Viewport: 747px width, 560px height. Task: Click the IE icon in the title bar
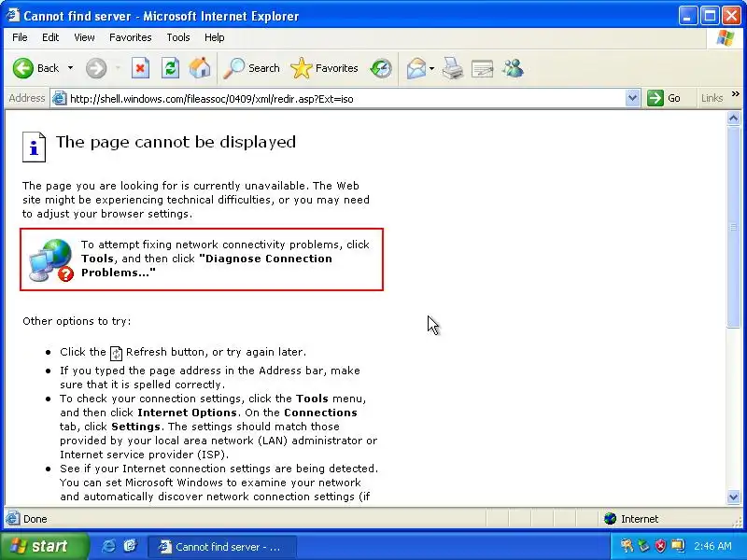[x=13, y=15]
